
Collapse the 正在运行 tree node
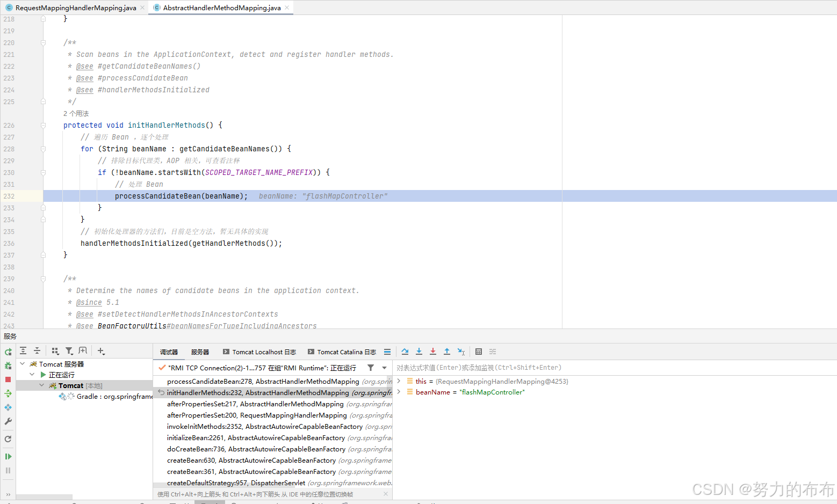tap(32, 375)
